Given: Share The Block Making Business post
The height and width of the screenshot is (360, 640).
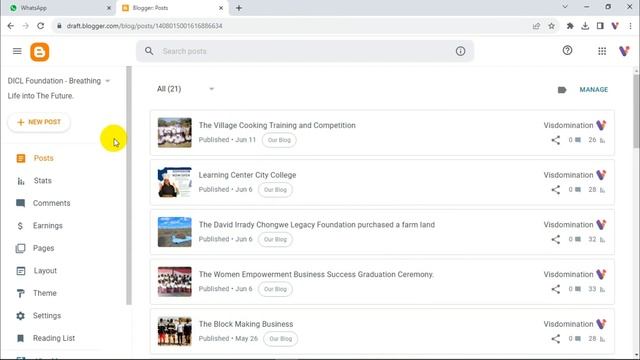Looking at the screenshot, I should pyautogui.click(x=556, y=339).
